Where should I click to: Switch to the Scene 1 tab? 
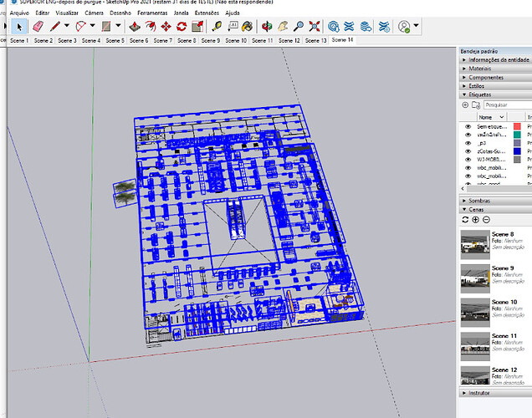pos(19,40)
